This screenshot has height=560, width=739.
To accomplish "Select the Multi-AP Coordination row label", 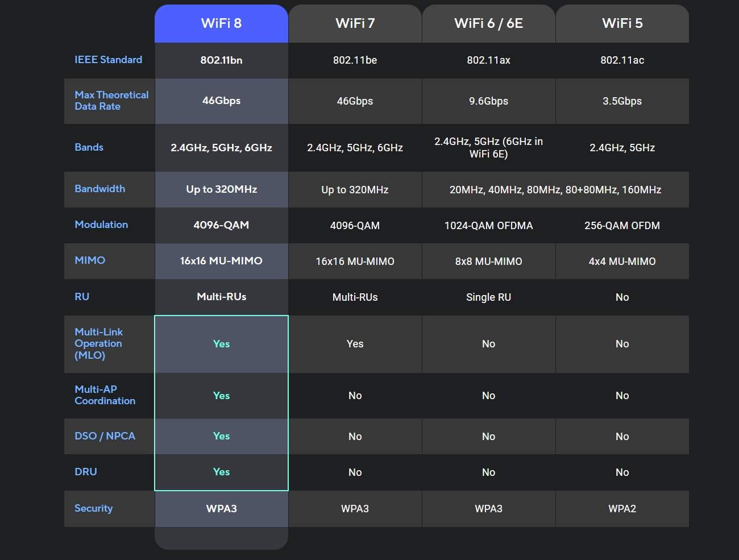I will pyautogui.click(x=105, y=395).
